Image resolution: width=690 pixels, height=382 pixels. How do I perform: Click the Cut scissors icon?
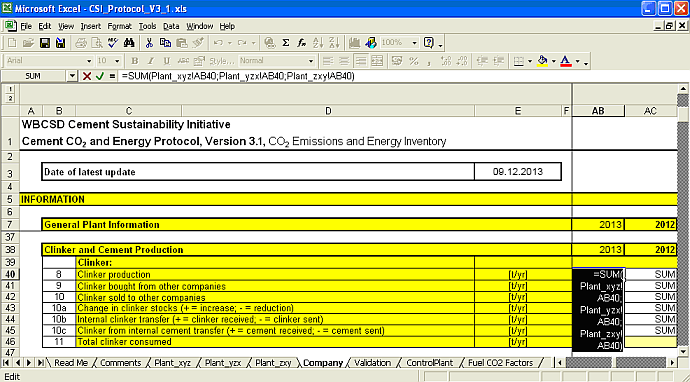point(150,43)
